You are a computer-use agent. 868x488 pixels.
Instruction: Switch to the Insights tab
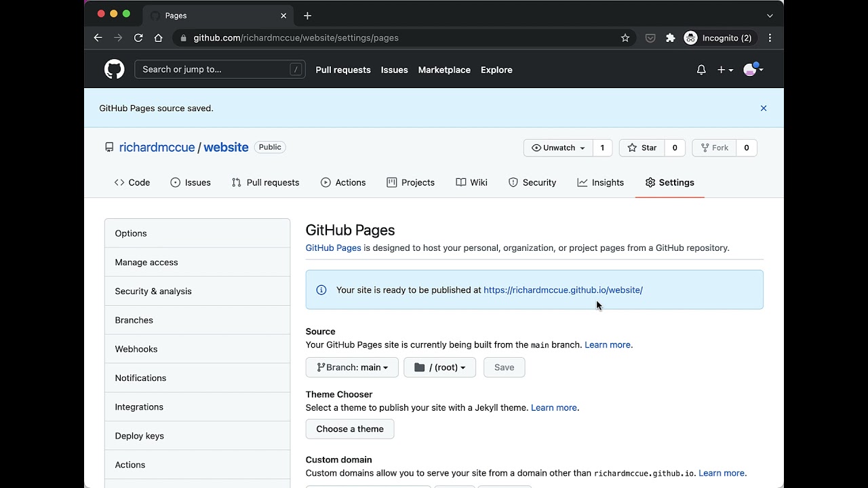601,182
